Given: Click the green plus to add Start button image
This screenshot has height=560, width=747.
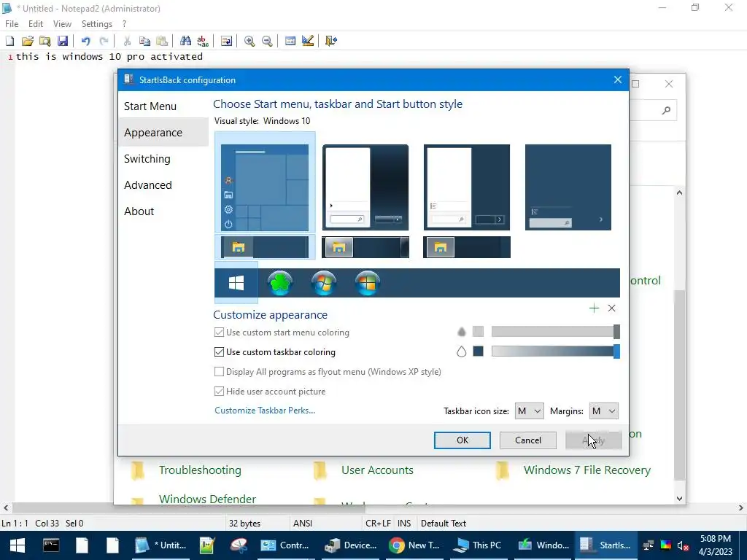Looking at the screenshot, I should (x=594, y=308).
